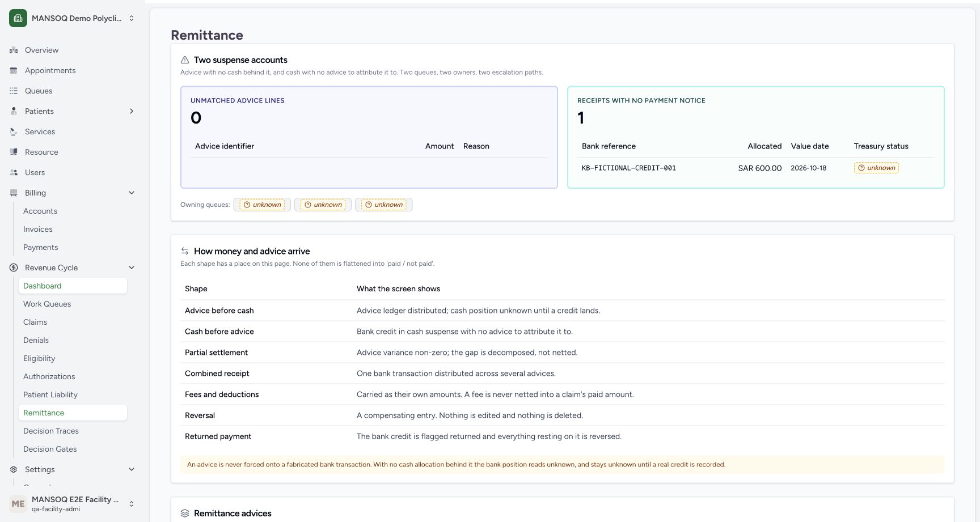Open the Revenue Cycle Dashboard item

click(73, 286)
